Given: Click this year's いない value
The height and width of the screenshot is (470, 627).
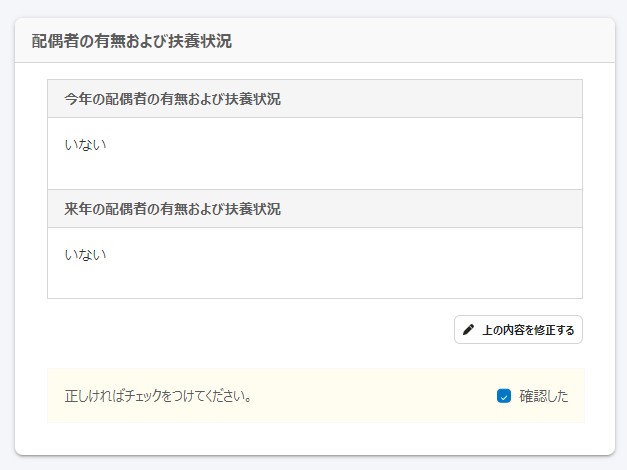Looking at the screenshot, I should 85,145.
